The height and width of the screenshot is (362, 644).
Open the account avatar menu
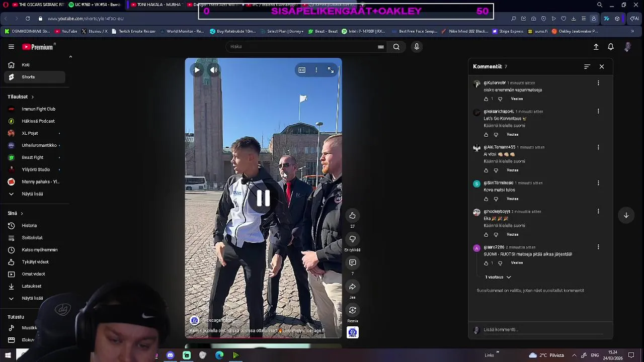pyautogui.click(x=627, y=47)
